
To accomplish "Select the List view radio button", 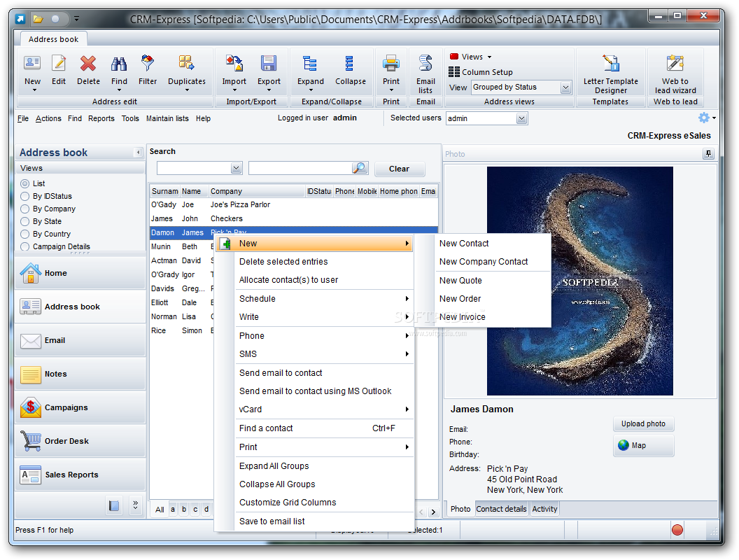I will (x=24, y=183).
